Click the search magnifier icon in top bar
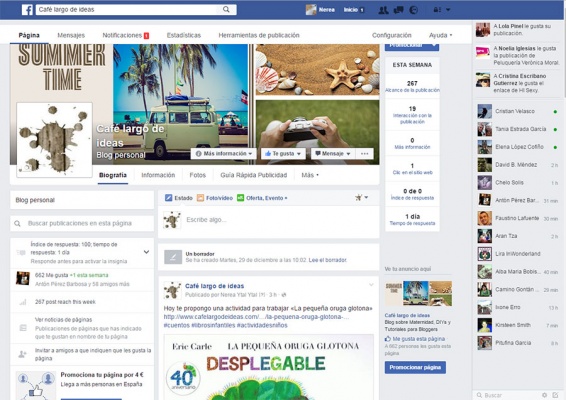The width and height of the screenshot is (566, 400). 226,10
